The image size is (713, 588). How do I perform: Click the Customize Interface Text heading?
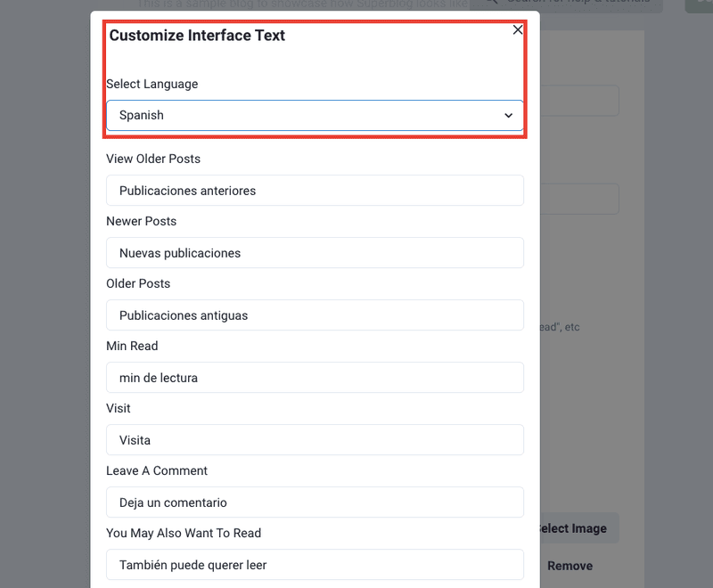click(197, 36)
